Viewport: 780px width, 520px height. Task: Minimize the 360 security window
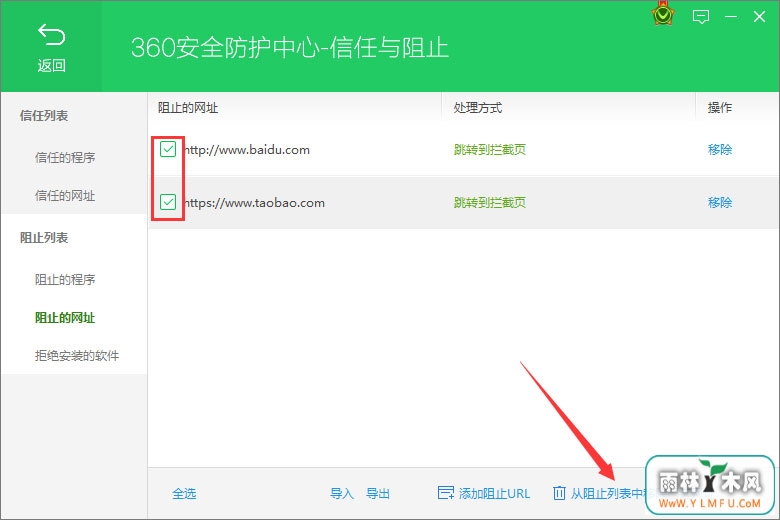(x=731, y=17)
